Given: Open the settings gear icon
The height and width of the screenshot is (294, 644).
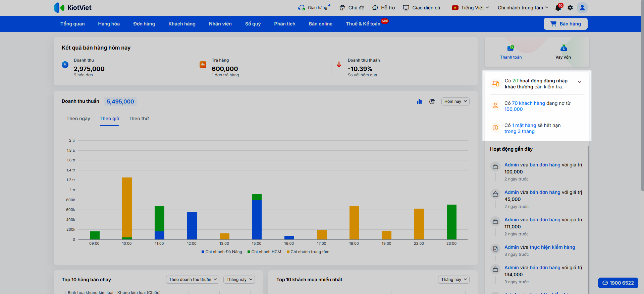Looking at the screenshot, I should 570,8.
